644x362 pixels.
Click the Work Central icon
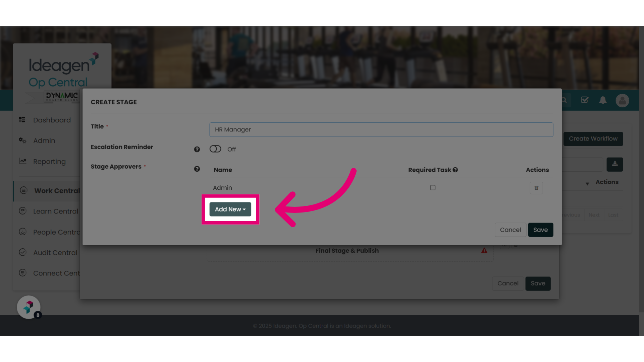(23, 190)
